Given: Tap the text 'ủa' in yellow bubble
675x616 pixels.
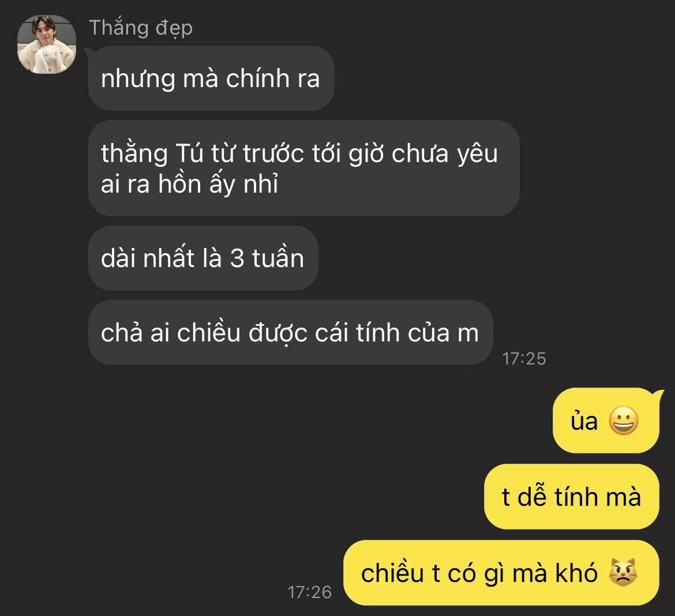Looking at the screenshot, I should tap(584, 421).
